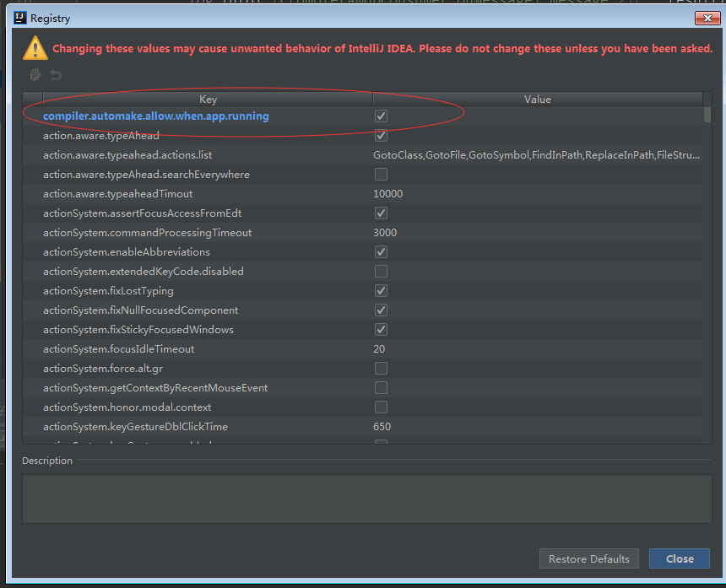The width and height of the screenshot is (726, 588).
Task: Click the Value column header
Action: (537, 100)
